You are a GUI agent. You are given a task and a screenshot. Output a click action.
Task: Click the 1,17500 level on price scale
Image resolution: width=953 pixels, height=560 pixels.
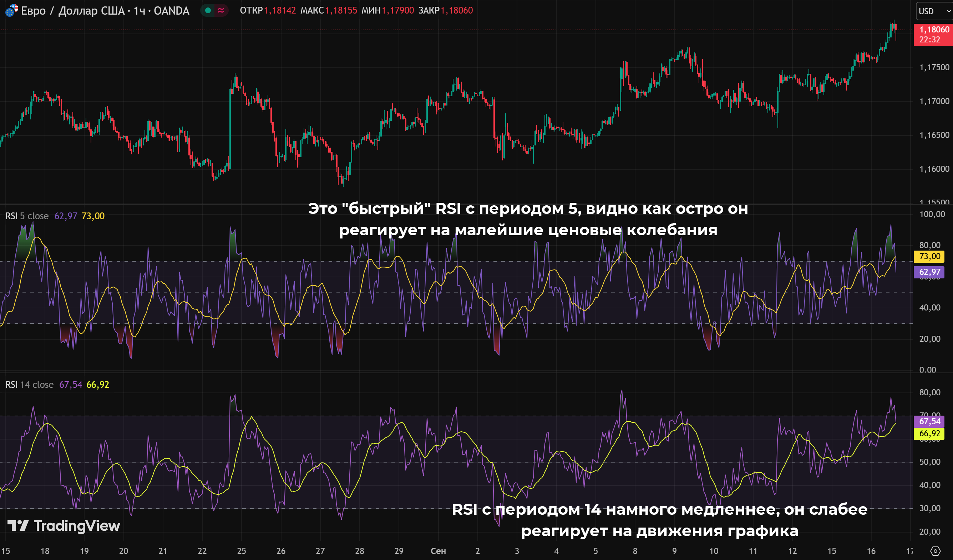(934, 68)
